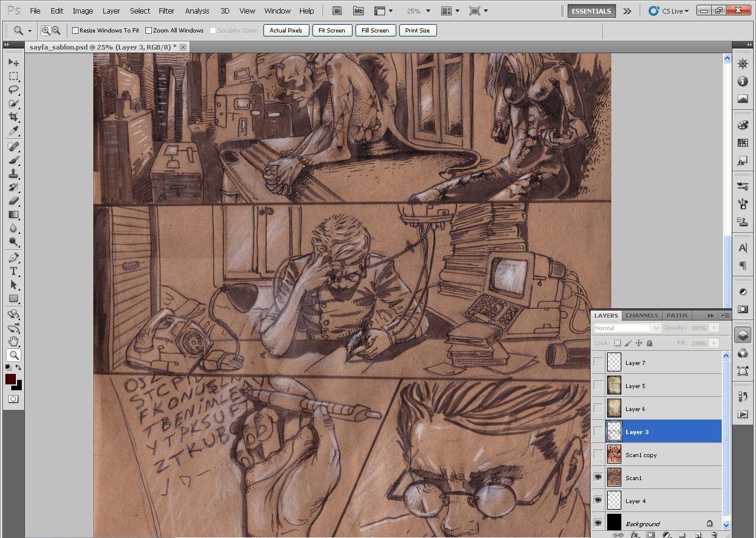This screenshot has width=756, height=538.
Task: Open the File menu
Action: point(35,11)
